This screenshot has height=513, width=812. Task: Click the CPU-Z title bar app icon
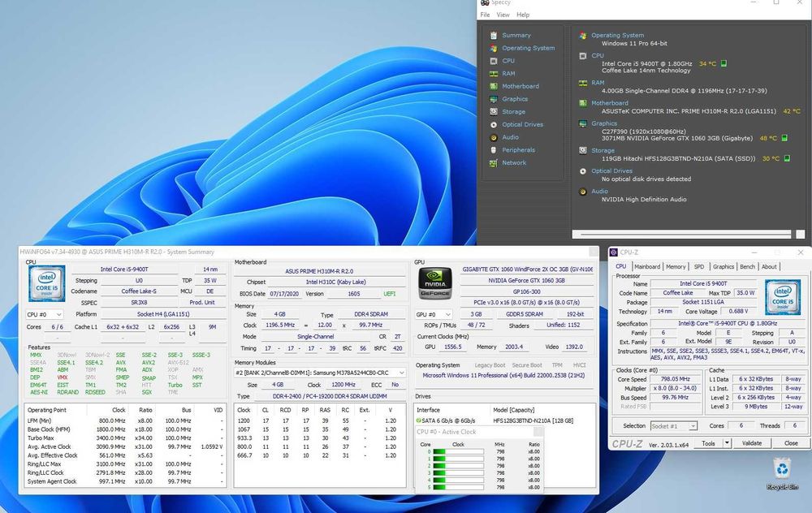click(614, 252)
